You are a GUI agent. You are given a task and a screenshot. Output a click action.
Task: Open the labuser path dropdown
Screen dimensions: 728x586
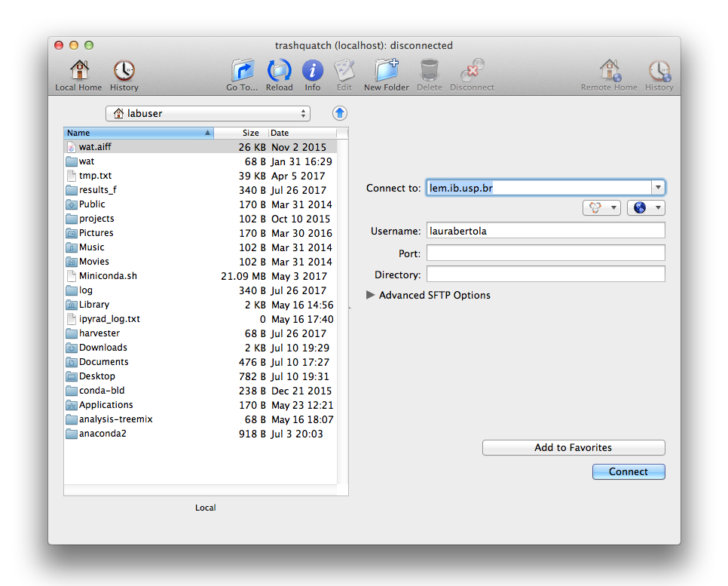coord(208,113)
